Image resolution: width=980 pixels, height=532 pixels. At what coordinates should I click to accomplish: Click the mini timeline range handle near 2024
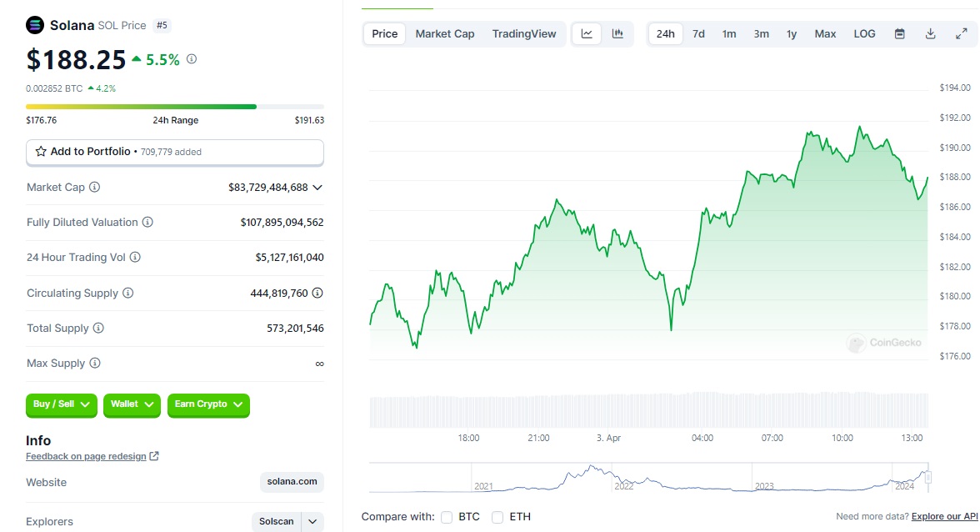tap(928, 478)
